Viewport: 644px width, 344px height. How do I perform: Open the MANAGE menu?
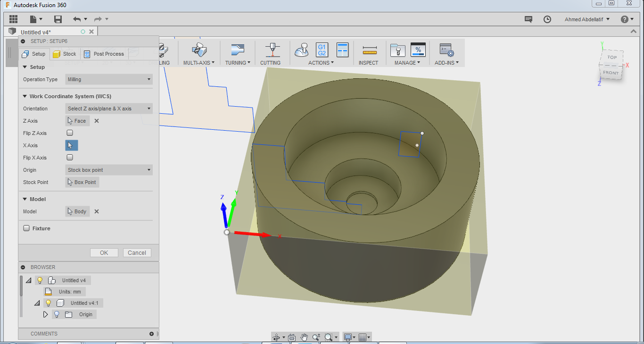coord(407,63)
